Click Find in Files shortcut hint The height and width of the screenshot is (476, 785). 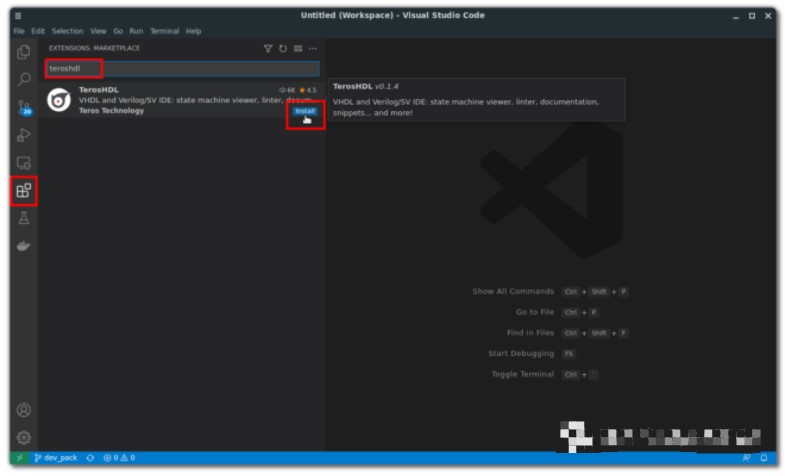click(x=567, y=333)
